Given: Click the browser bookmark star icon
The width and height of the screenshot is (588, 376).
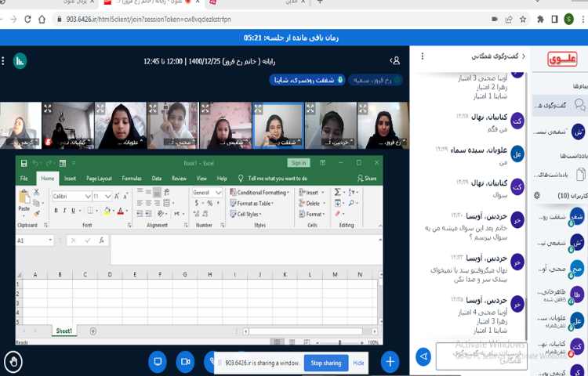Looking at the screenshot, I should tap(523, 19).
